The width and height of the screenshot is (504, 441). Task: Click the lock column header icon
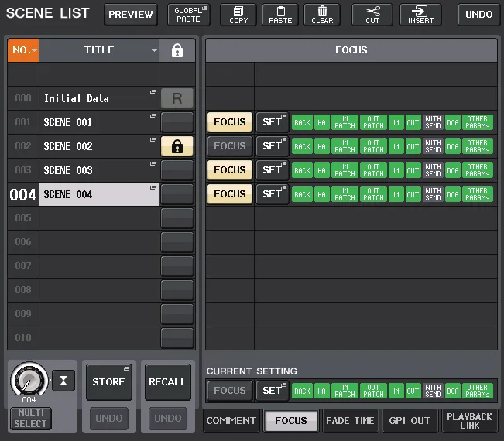[177, 50]
